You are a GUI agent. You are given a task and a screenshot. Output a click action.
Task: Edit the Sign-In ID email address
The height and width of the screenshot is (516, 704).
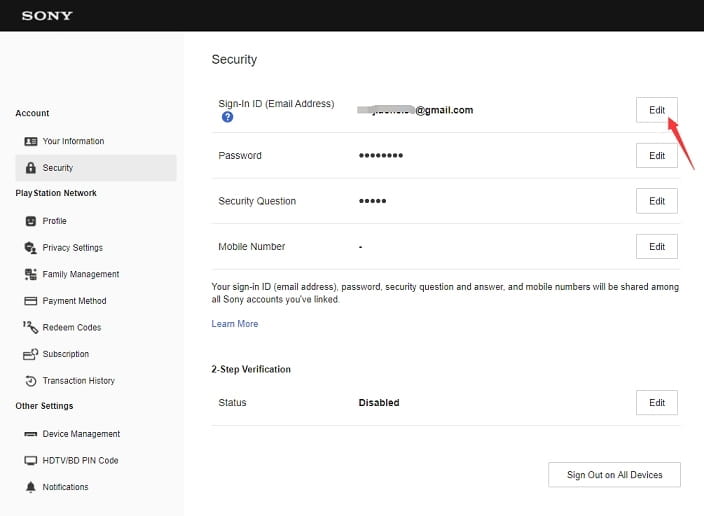656,110
